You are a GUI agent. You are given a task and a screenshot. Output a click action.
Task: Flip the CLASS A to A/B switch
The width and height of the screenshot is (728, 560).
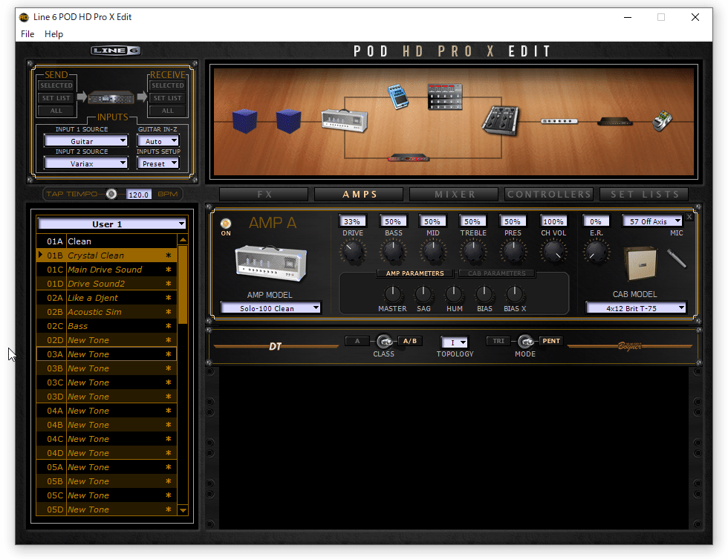(384, 342)
